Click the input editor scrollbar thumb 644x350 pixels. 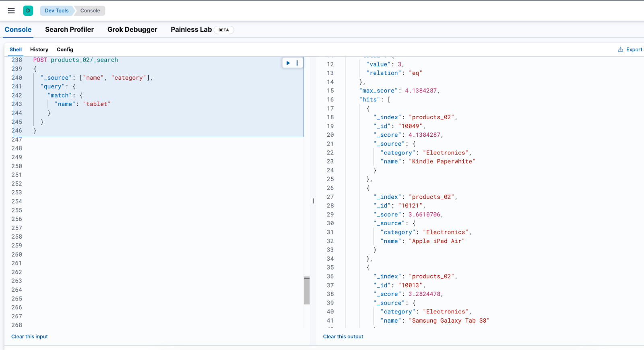pos(307,290)
